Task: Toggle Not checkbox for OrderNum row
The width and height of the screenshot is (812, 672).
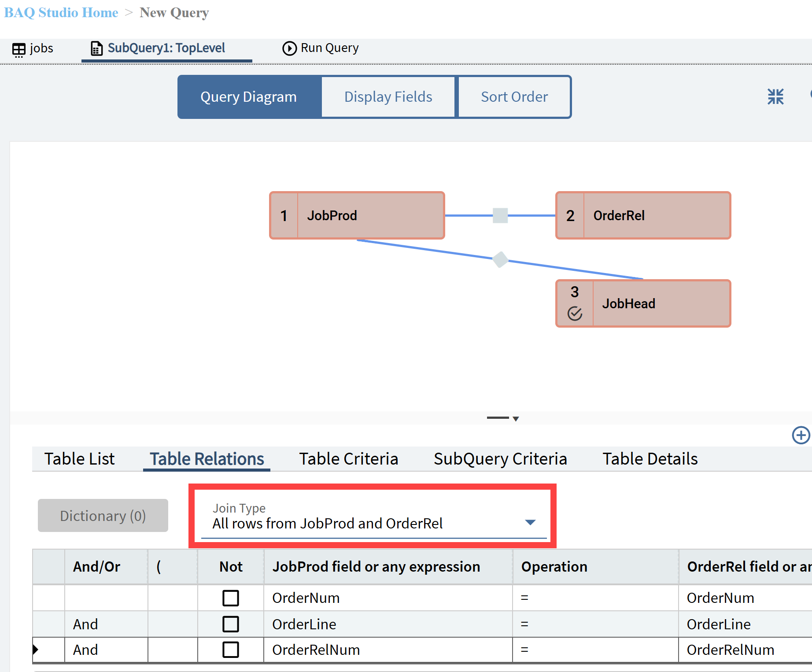Action: (231, 598)
